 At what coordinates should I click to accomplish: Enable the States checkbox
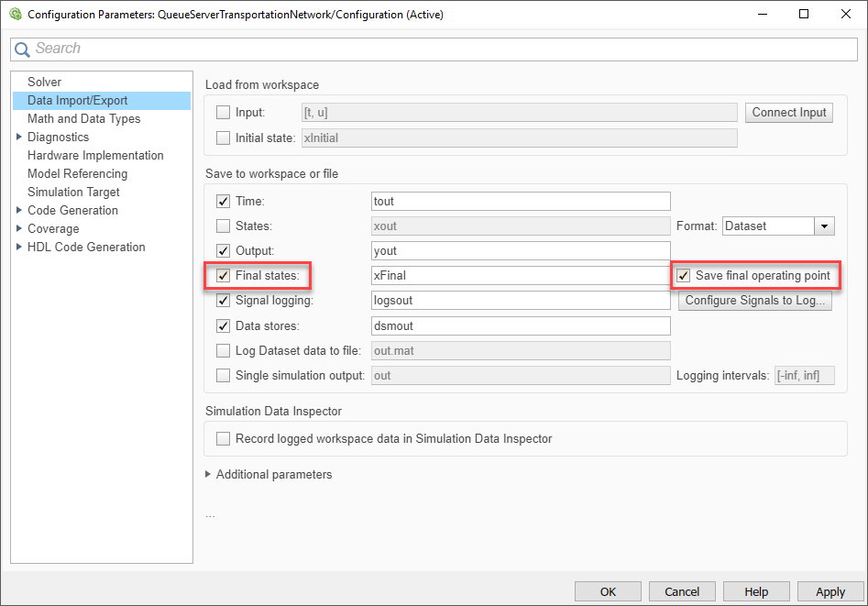(x=224, y=226)
